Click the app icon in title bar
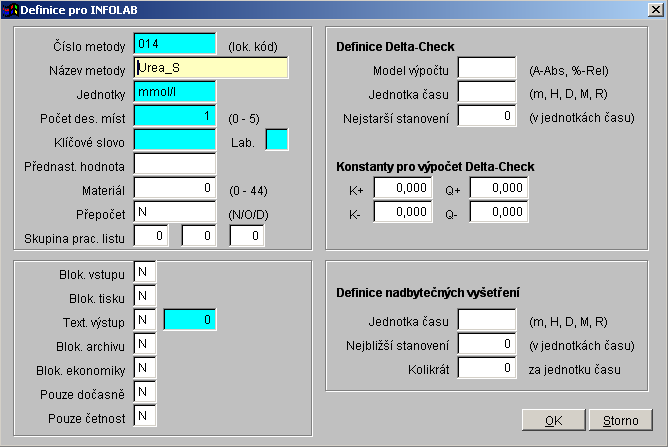668x447 pixels. (11, 10)
